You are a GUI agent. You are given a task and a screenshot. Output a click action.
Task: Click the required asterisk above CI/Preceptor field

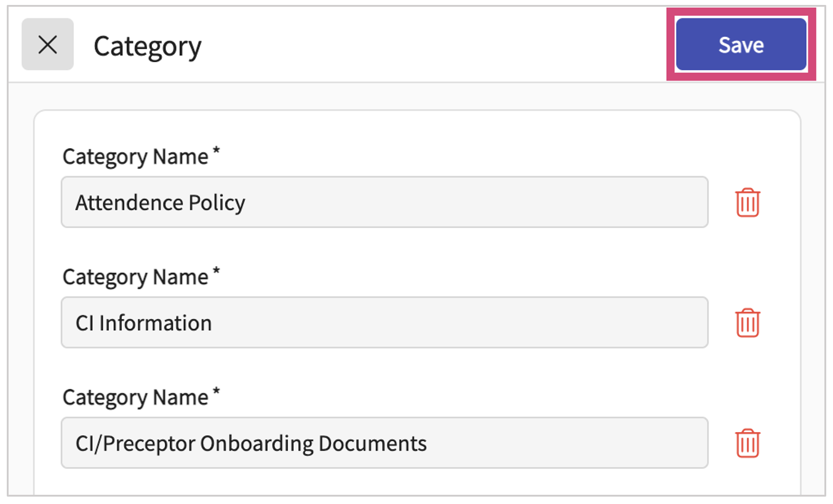(x=216, y=394)
